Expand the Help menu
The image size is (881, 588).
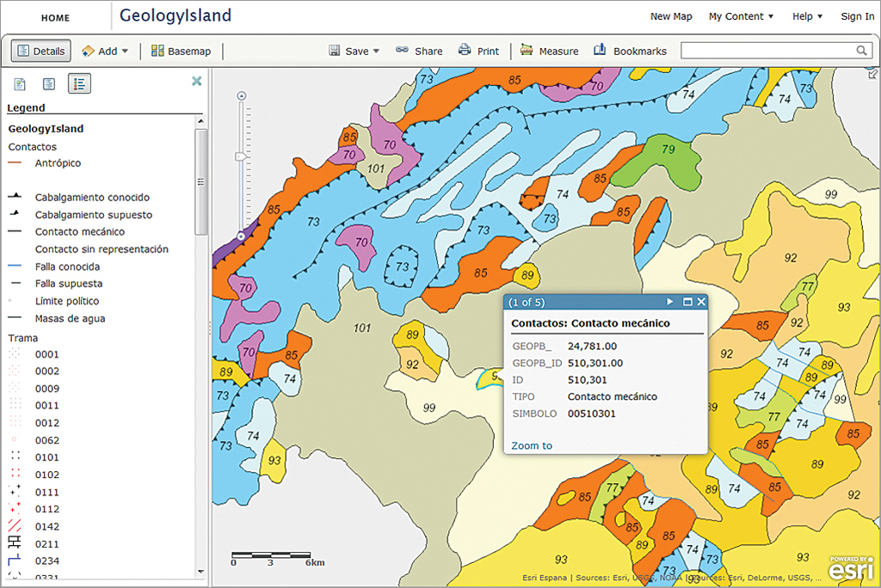coord(807,16)
